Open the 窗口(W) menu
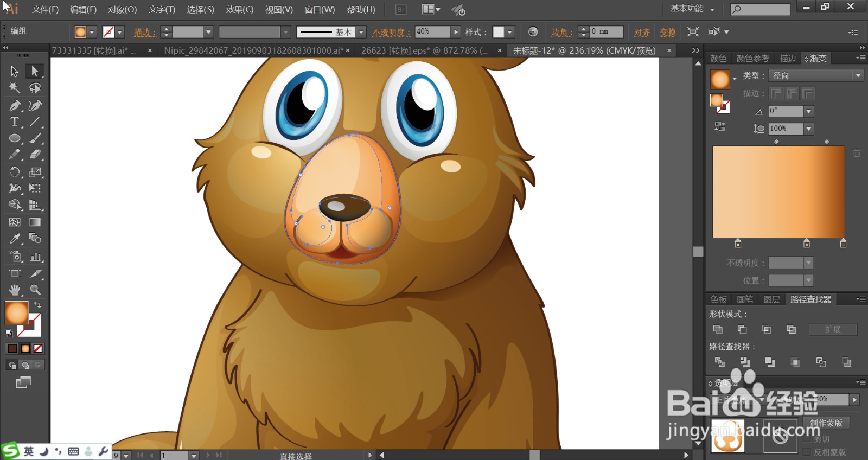Screen dimensions: 868x460 coord(320,9)
